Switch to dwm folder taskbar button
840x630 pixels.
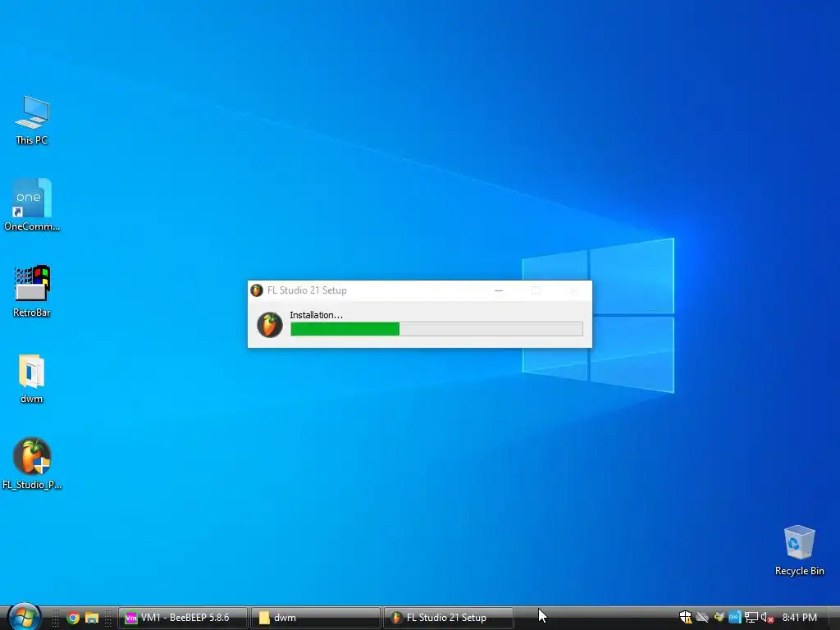click(x=316, y=618)
